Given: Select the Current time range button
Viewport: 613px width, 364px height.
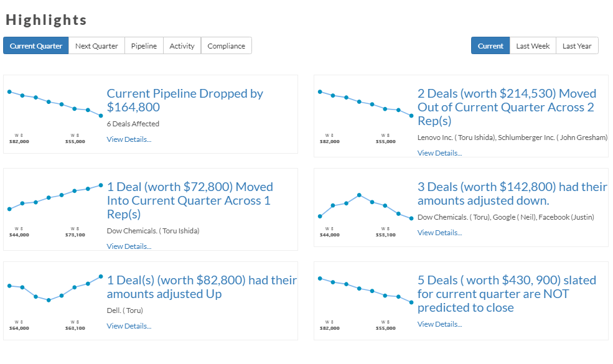Looking at the screenshot, I should (490, 46).
